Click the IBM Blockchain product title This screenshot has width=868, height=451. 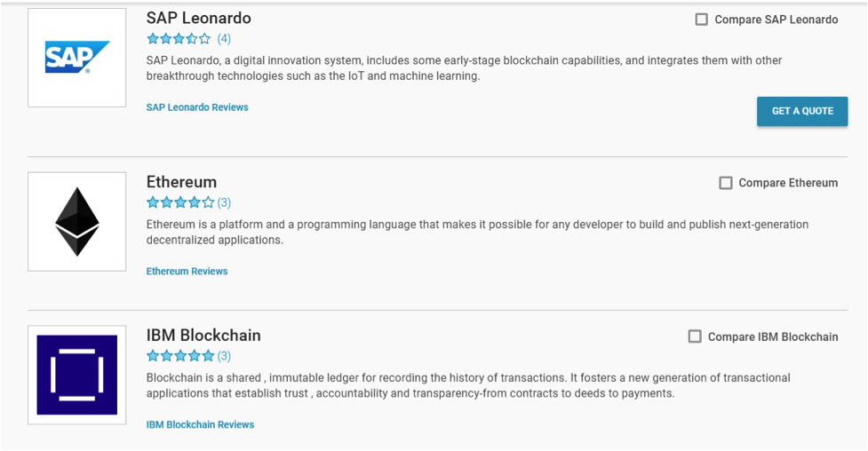(203, 336)
